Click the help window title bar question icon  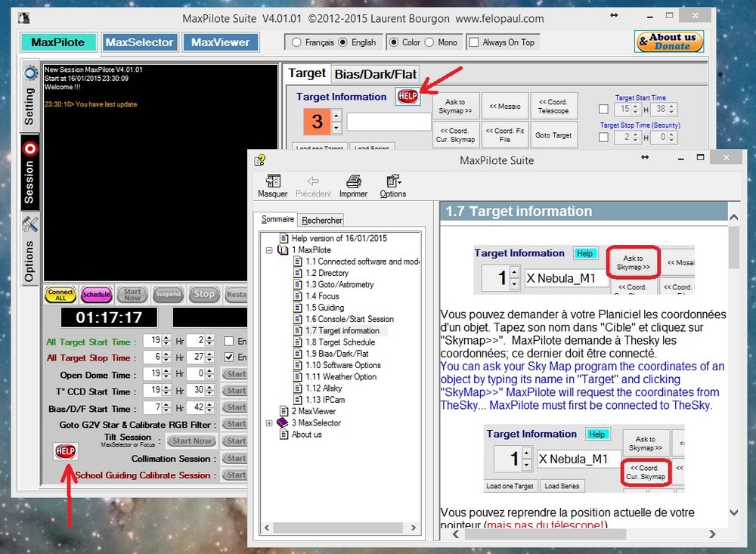coord(260,160)
